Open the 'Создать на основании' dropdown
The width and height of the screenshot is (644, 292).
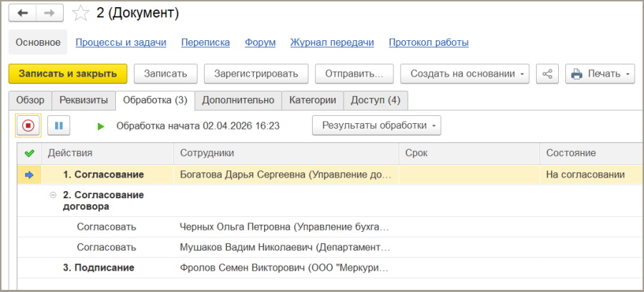coord(465,74)
